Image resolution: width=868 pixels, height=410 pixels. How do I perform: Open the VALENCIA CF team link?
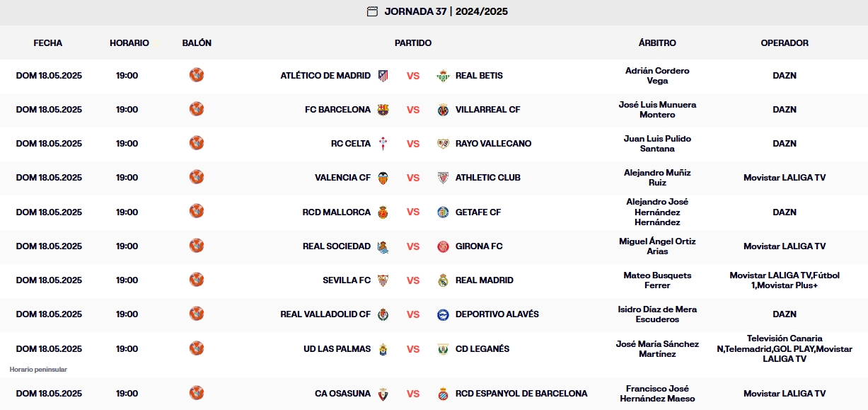coord(342,178)
